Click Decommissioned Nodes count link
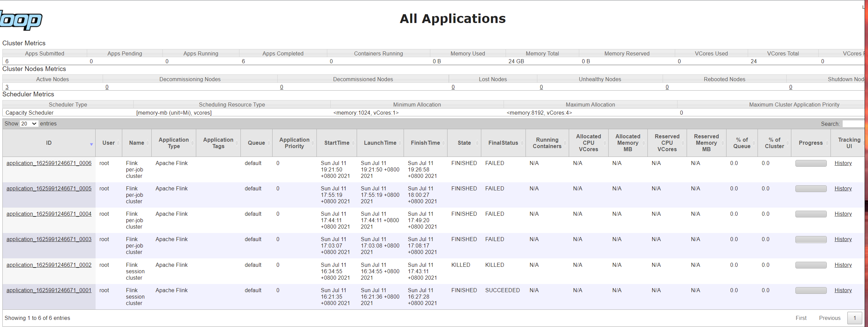 282,87
